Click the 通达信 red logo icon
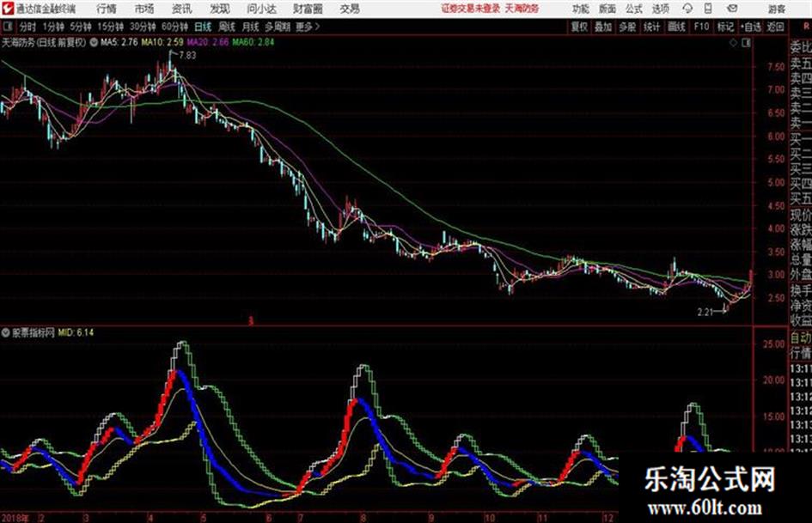The image size is (812, 523). pos(7,9)
